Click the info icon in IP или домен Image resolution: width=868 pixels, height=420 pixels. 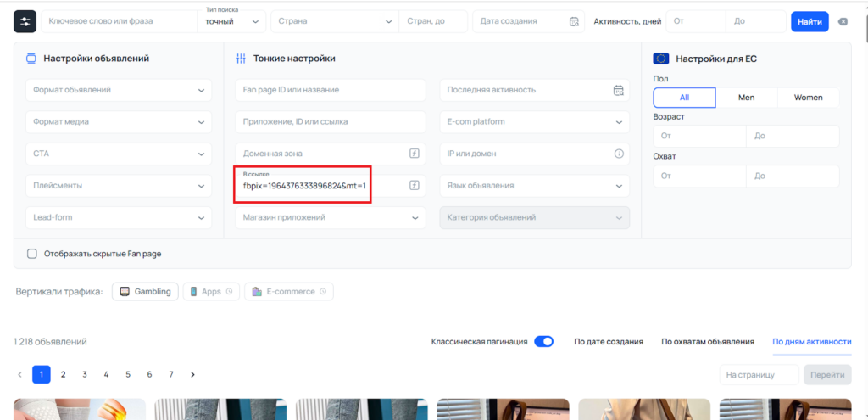(619, 154)
